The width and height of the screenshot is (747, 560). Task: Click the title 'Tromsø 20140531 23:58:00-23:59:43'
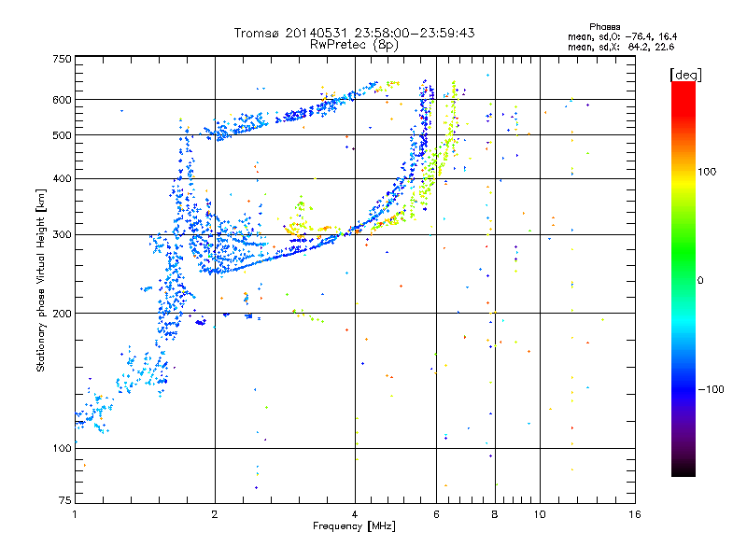click(x=354, y=33)
